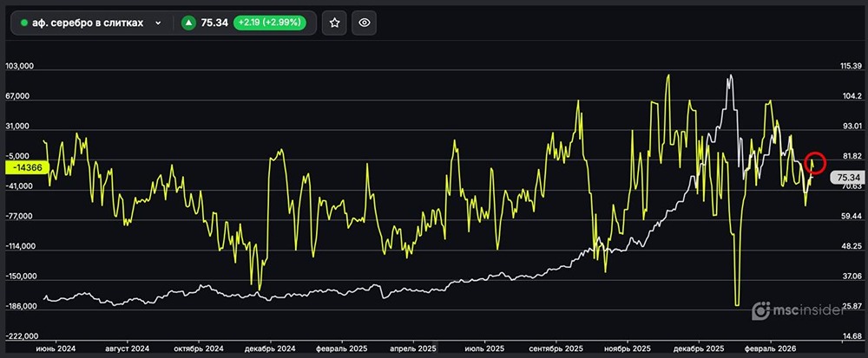Expand the instrument selector chevron

pos(158,23)
